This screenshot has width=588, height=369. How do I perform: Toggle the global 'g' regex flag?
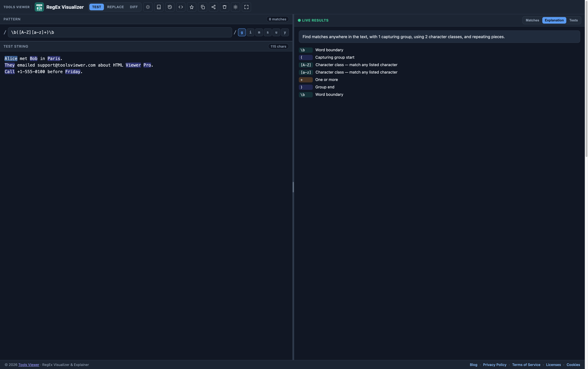point(242,32)
